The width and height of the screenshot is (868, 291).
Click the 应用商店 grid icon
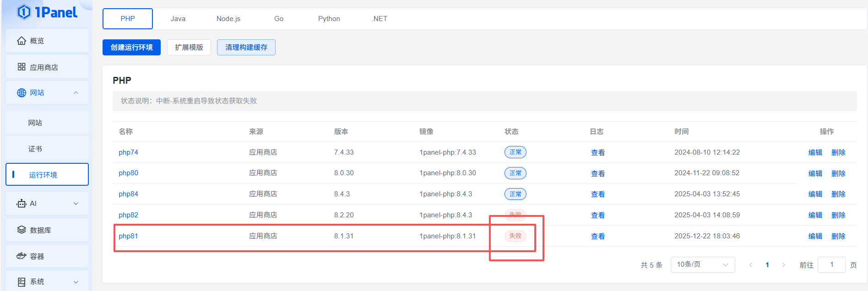pos(22,67)
